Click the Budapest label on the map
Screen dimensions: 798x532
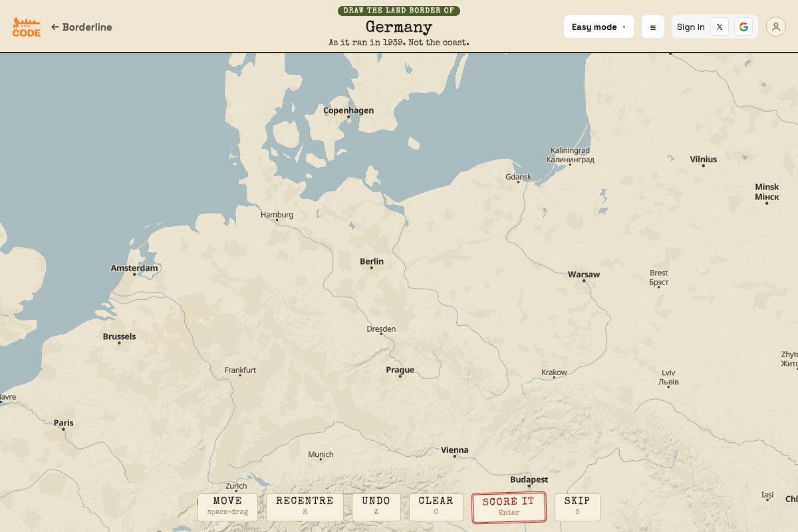(x=529, y=479)
